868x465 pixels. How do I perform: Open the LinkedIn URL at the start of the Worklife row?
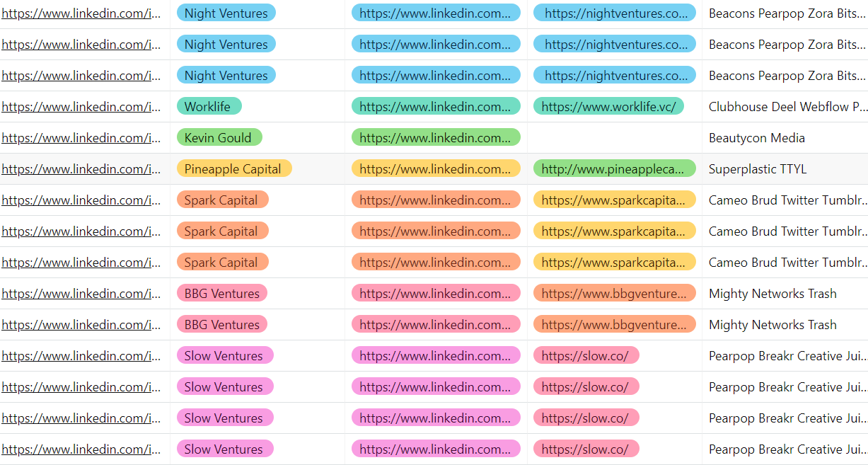81,107
